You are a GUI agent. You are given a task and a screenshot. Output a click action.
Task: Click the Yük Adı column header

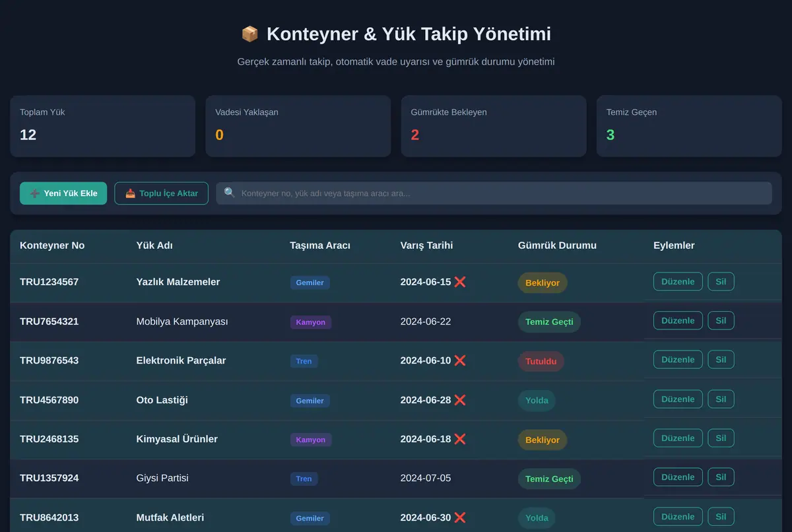coord(154,246)
